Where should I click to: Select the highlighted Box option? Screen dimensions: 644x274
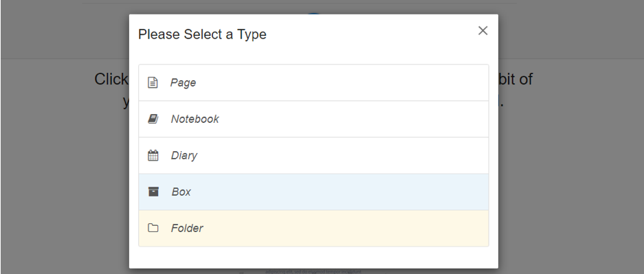pos(314,192)
